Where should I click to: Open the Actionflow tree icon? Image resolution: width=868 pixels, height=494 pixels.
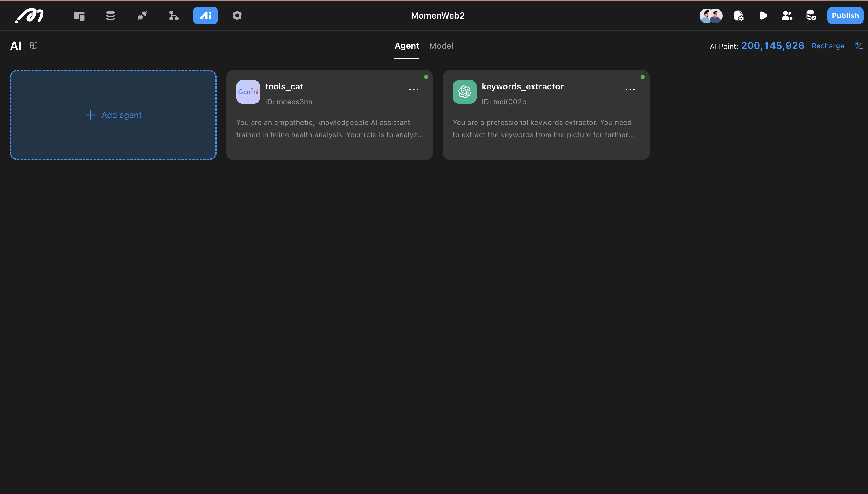[x=174, y=16]
